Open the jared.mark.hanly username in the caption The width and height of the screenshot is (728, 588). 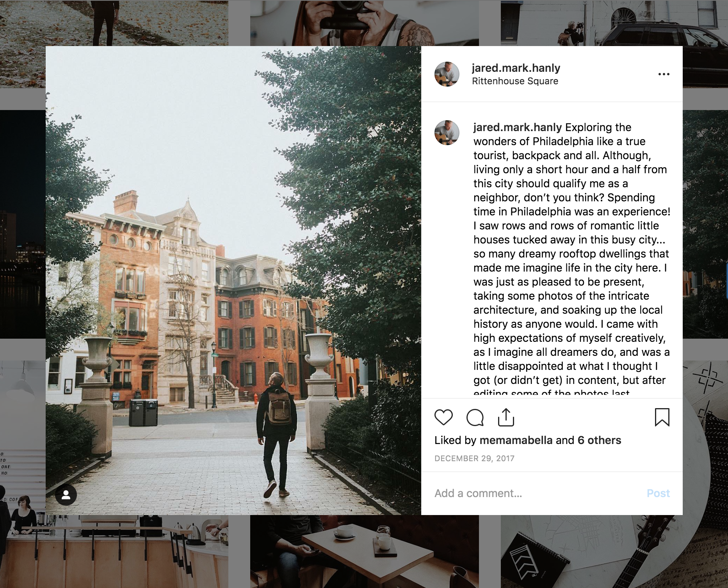(518, 128)
